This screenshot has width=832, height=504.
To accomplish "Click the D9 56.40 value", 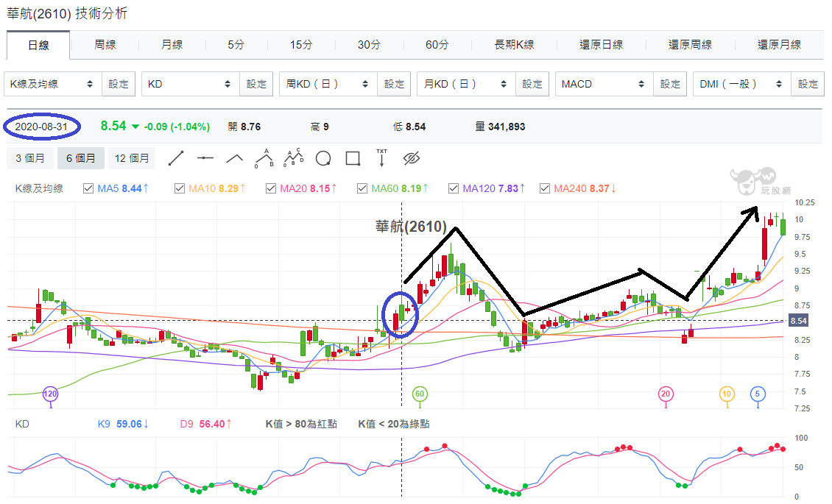I will coord(205,424).
